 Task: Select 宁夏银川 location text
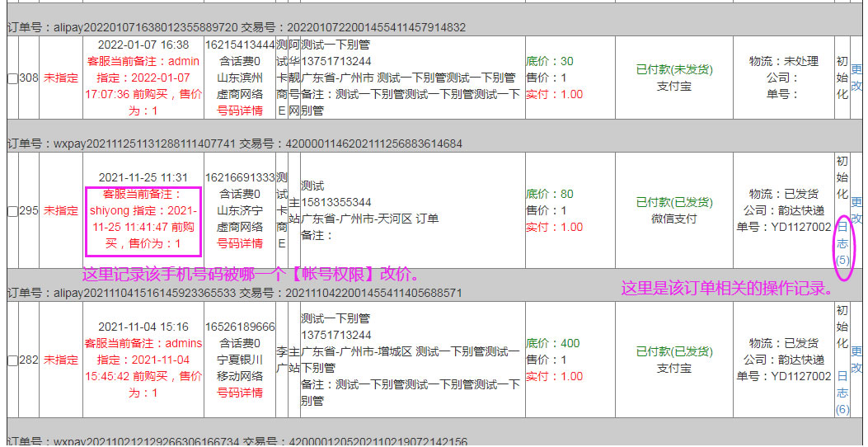pyautogui.click(x=240, y=360)
